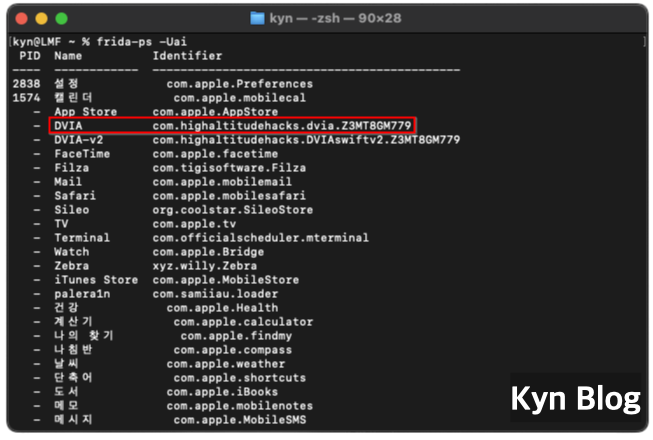Image resolution: width=653 pixels, height=440 pixels.
Task: Click PID value 2838
Action: click(x=27, y=84)
